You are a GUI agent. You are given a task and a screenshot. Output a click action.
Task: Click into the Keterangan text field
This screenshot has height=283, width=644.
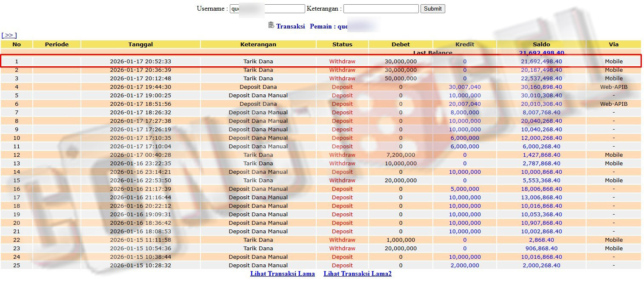[381, 8]
